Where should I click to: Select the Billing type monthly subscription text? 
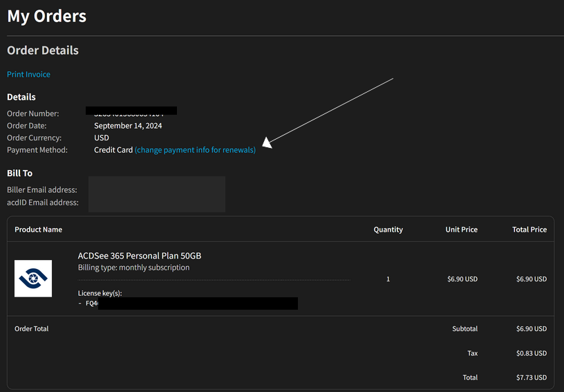134,268
